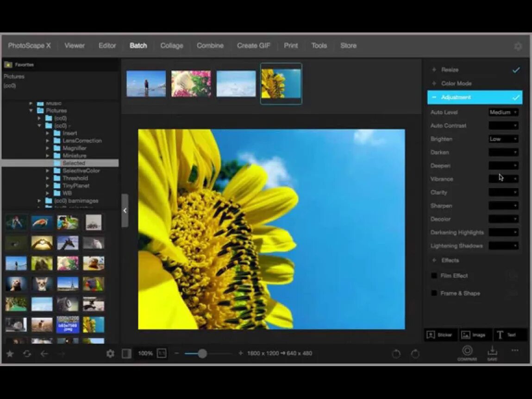Screen dimensions: 532x399
Task: Go forward with the right arrow icon
Action: [x=62, y=354]
